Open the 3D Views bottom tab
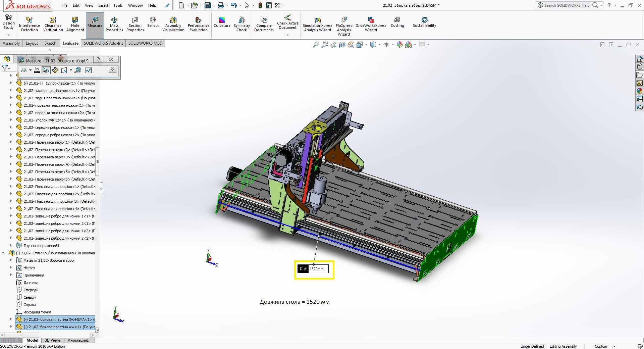 click(53, 340)
